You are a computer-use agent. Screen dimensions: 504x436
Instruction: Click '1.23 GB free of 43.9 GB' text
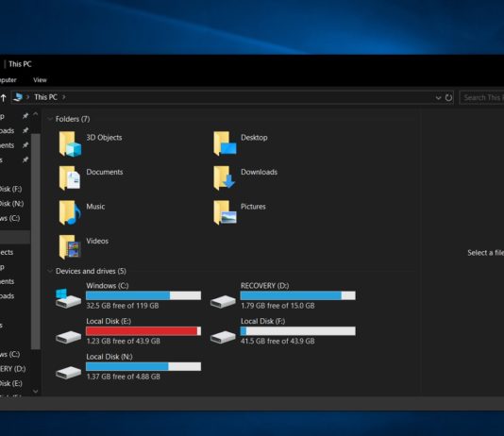(123, 341)
